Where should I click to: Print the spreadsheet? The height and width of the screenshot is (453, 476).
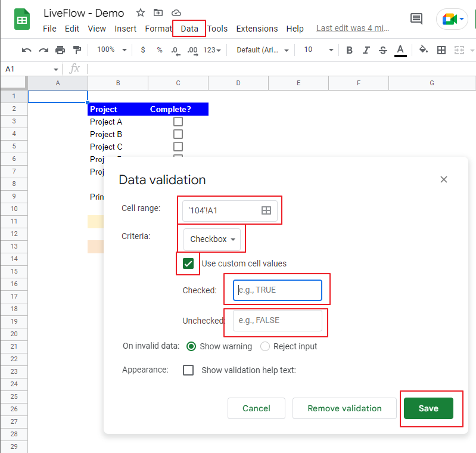[x=60, y=50]
